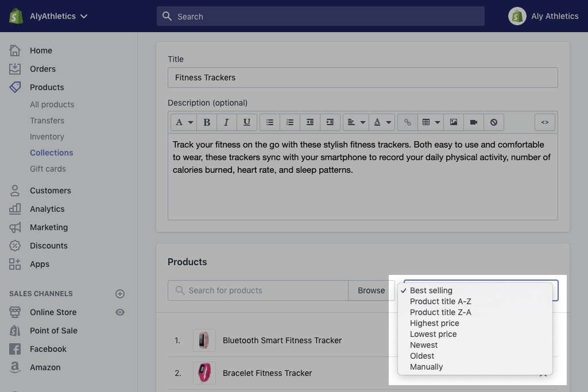Expand the text alignment dropdown
Viewport: 588px width, 392px height.
point(357,122)
